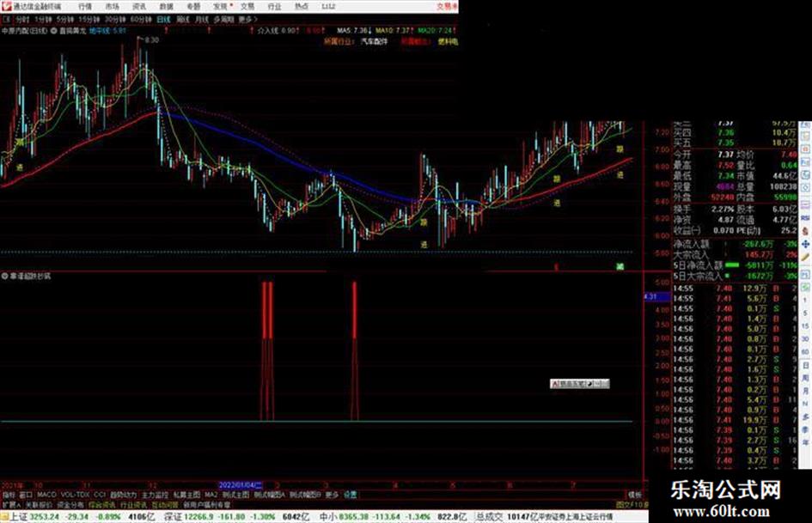The image size is (812, 523).
Task: Click the red money-bag icon in right sidebar
Action: 805,231
